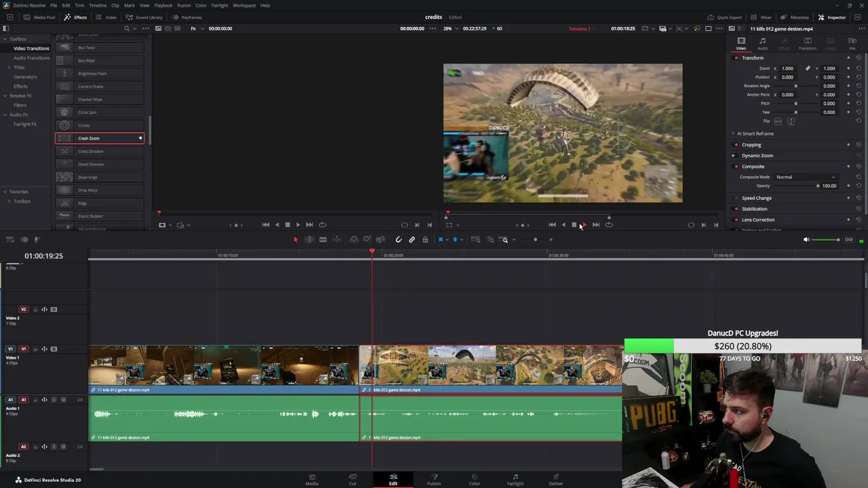
Task: Toggle the zoom X/Y link chain
Action: point(808,68)
